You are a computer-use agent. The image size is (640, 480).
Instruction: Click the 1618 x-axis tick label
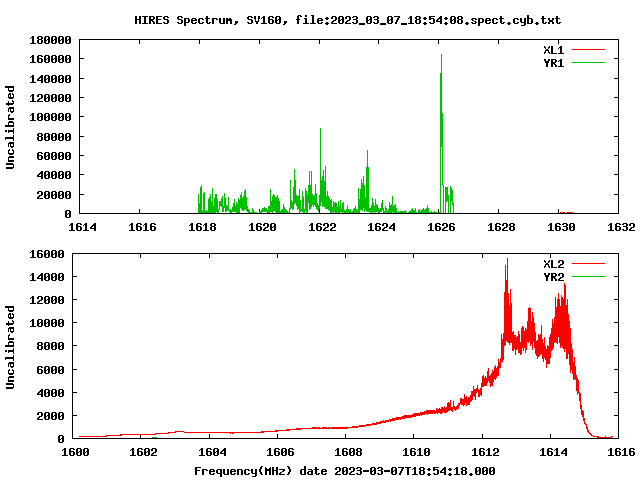(x=202, y=227)
